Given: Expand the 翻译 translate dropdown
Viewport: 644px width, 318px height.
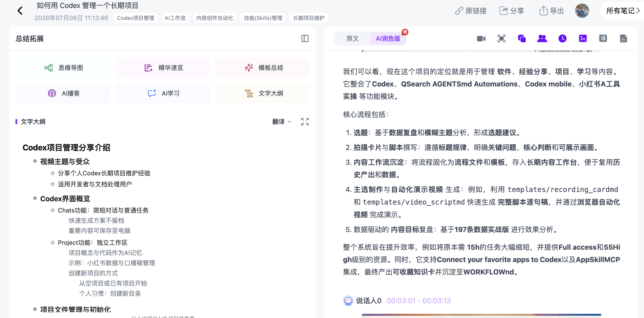Looking at the screenshot, I should (282, 122).
